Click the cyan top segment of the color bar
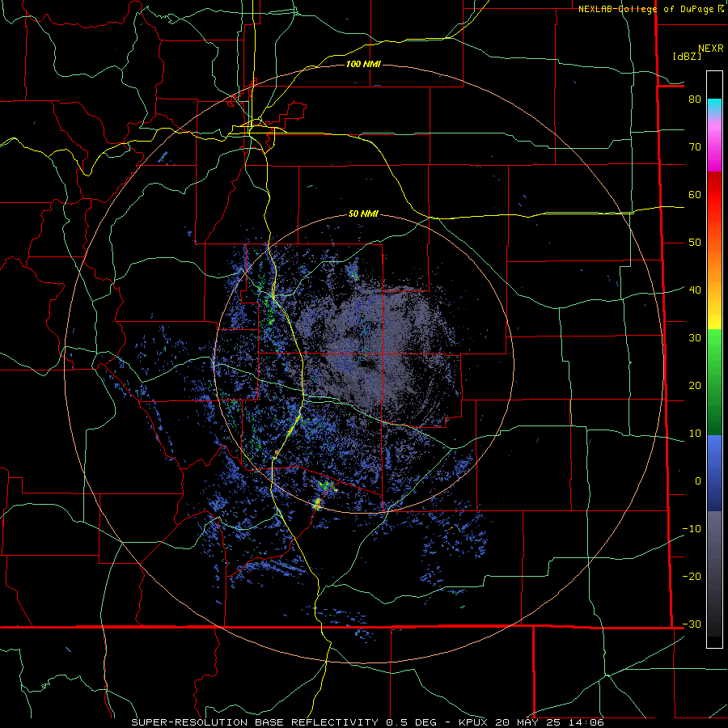This screenshot has width=728, height=728. pos(714,106)
